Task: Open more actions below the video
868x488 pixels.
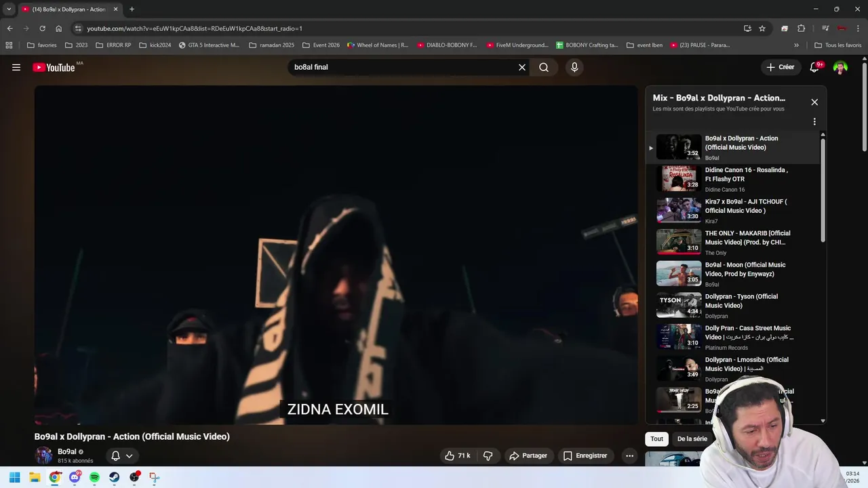Action: pyautogui.click(x=629, y=455)
